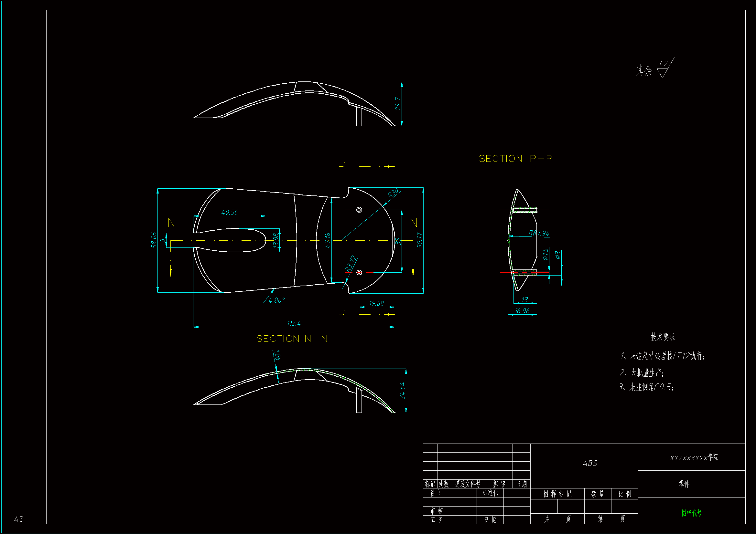Viewport: 756px width, 534px height.
Task: Click the green 图样代号 text
Action: 691,513
